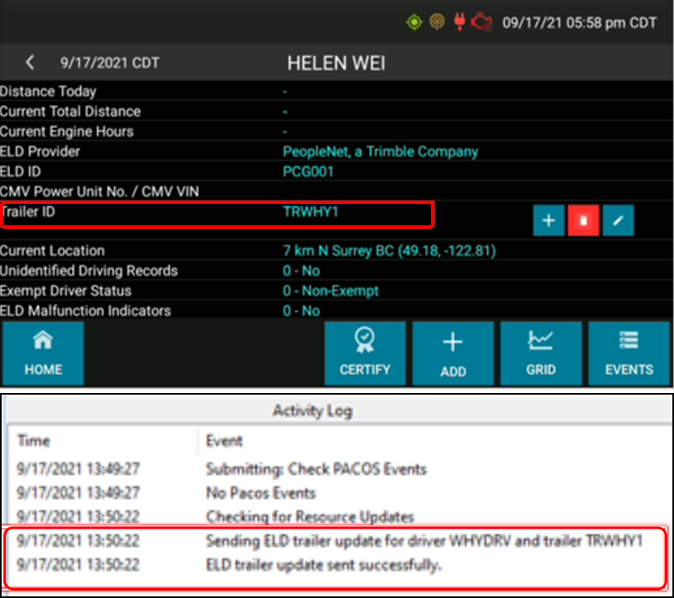Select the 'ELD trailer update sent successfully' entry

(325, 564)
